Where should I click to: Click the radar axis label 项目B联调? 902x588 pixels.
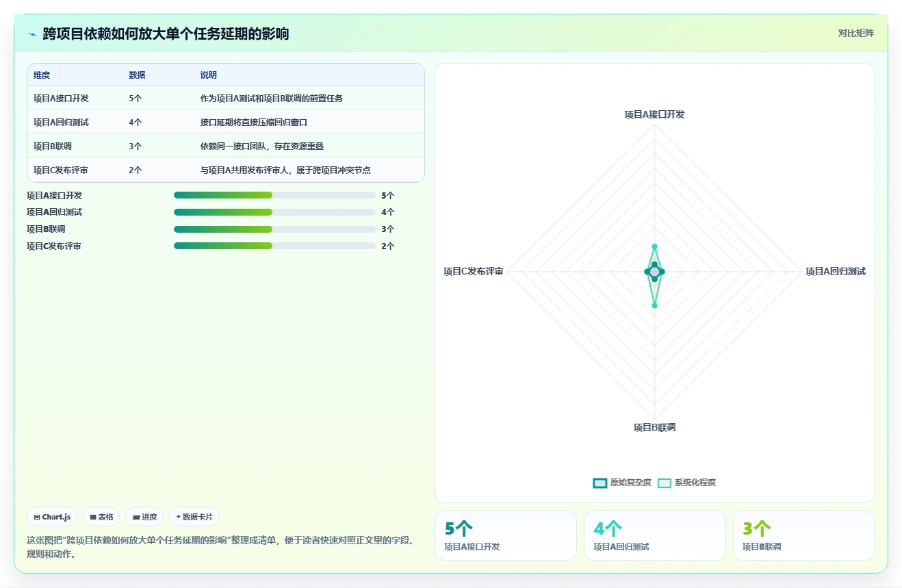654,427
